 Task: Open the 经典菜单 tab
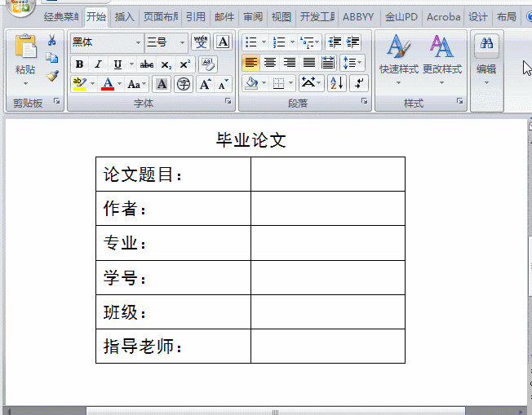pyautogui.click(x=61, y=16)
